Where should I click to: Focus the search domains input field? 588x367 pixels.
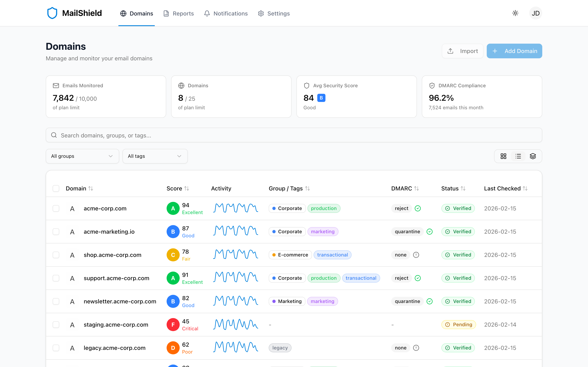(x=294, y=135)
